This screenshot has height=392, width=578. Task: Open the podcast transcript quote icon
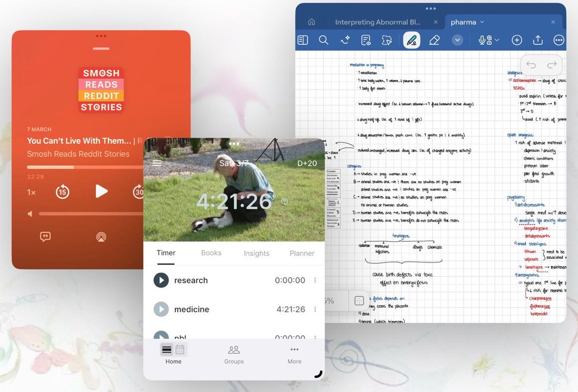tap(45, 236)
